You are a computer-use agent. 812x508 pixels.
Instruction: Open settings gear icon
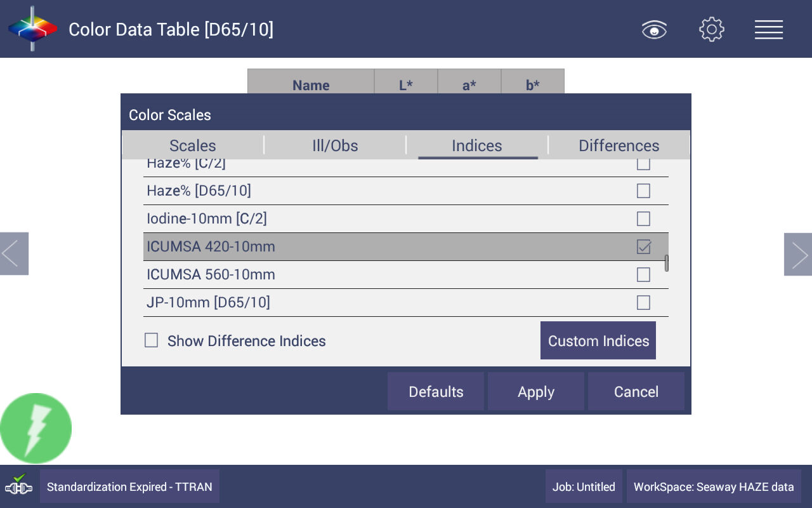pos(712,30)
